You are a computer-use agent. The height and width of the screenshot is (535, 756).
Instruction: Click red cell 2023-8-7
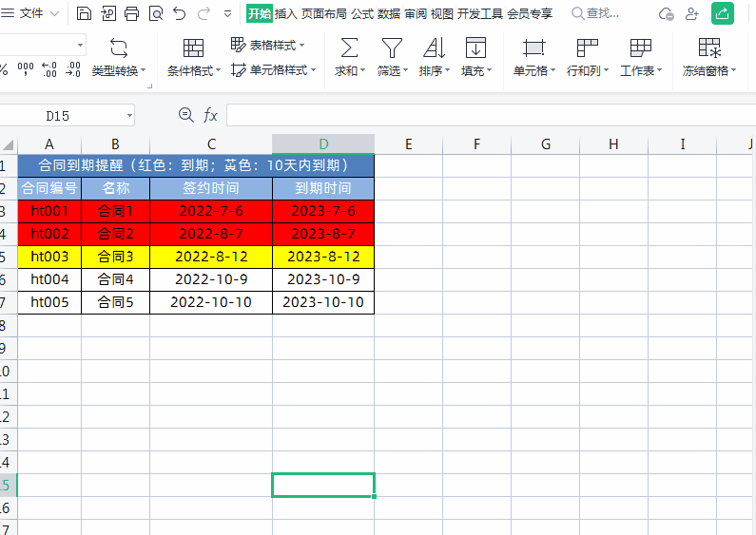pos(323,234)
